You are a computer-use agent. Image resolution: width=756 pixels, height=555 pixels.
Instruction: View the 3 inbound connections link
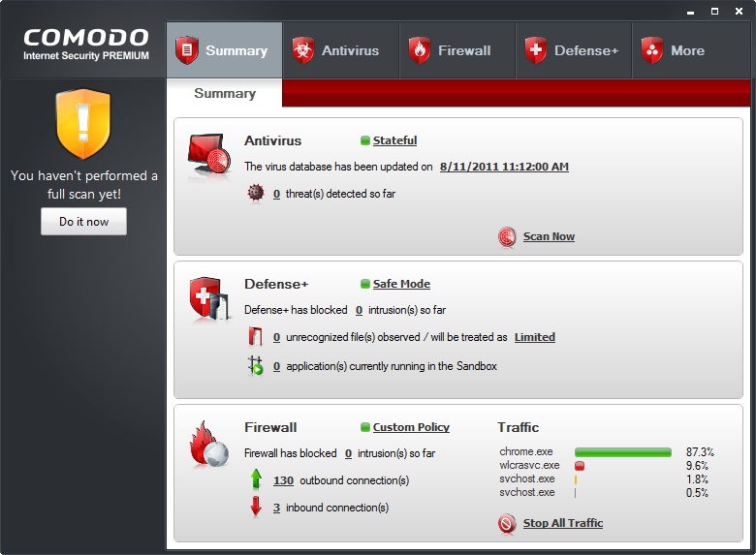pos(276,508)
